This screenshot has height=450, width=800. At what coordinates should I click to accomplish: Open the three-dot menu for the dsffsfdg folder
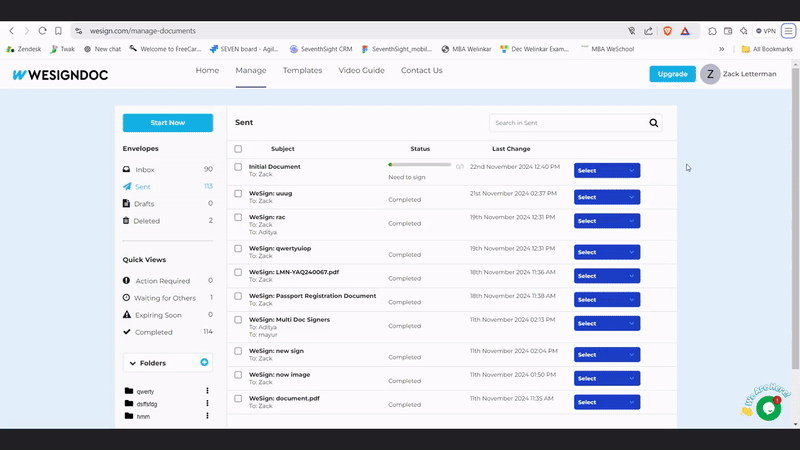tap(207, 403)
